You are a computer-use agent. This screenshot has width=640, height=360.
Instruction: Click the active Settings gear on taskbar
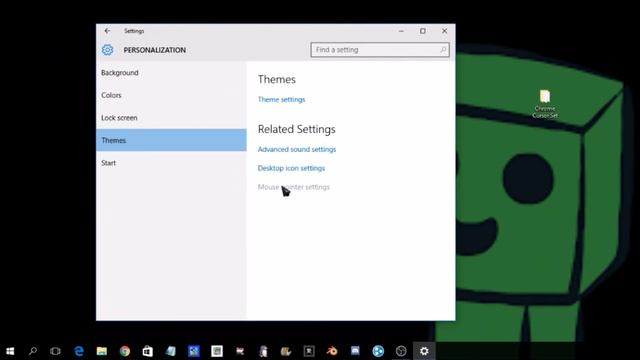[x=424, y=351]
